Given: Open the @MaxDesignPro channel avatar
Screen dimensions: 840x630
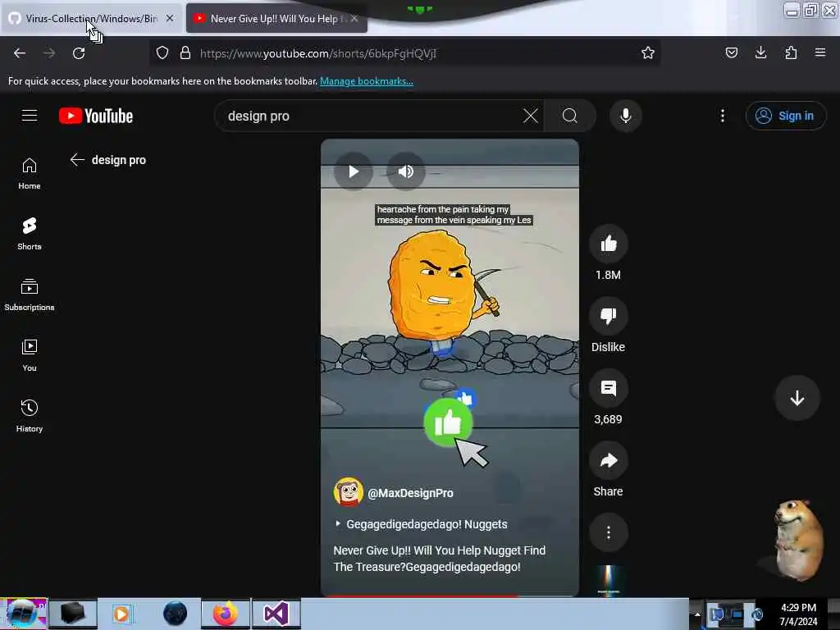Looking at the screenshot, I should click(x=348, y=492).
